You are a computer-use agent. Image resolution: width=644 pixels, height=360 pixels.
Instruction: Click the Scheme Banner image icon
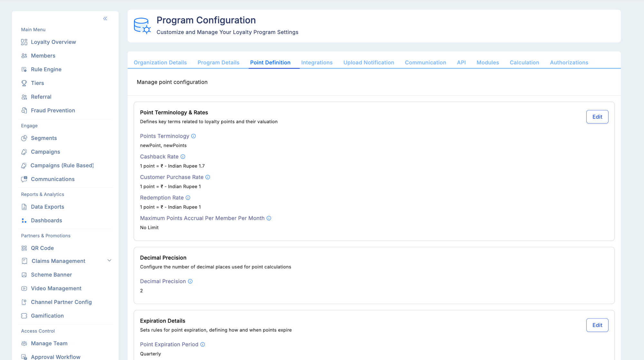(x=24, y=275)
